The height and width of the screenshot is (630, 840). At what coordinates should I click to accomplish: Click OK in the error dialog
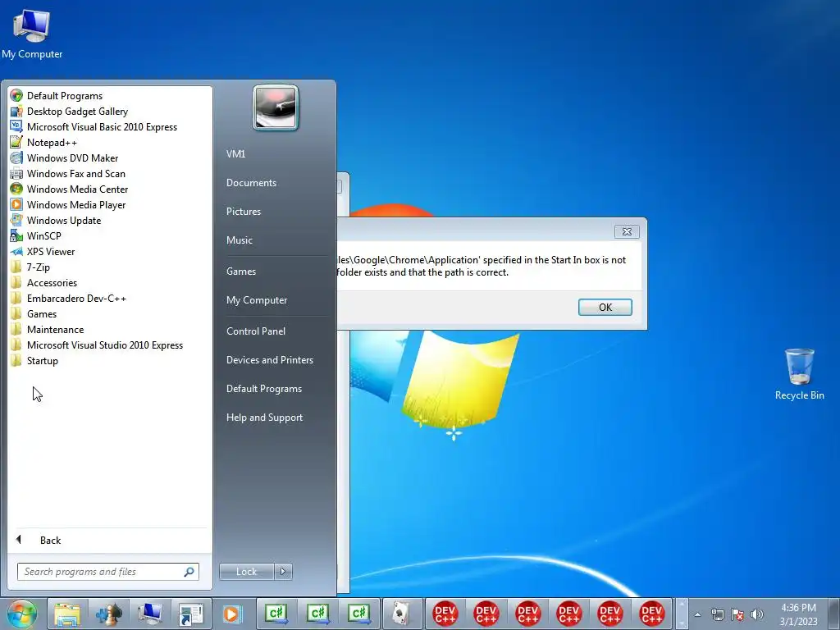tap(605, 307)
